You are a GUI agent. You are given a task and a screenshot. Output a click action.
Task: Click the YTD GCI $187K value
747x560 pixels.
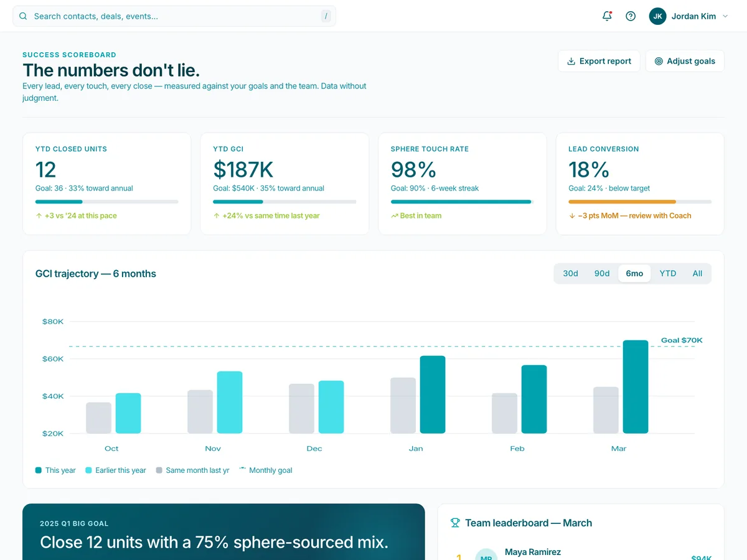[x=243, y=169]
